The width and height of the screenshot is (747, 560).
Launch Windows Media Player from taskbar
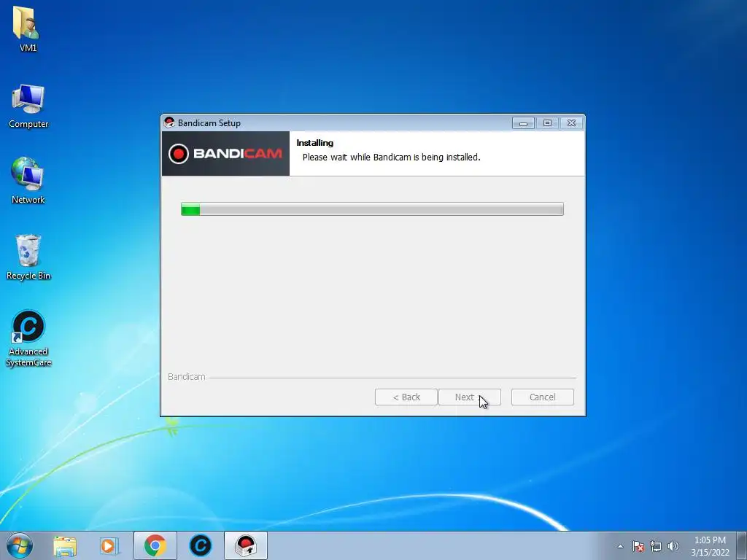pyautogui.click(x=109, y=545)
